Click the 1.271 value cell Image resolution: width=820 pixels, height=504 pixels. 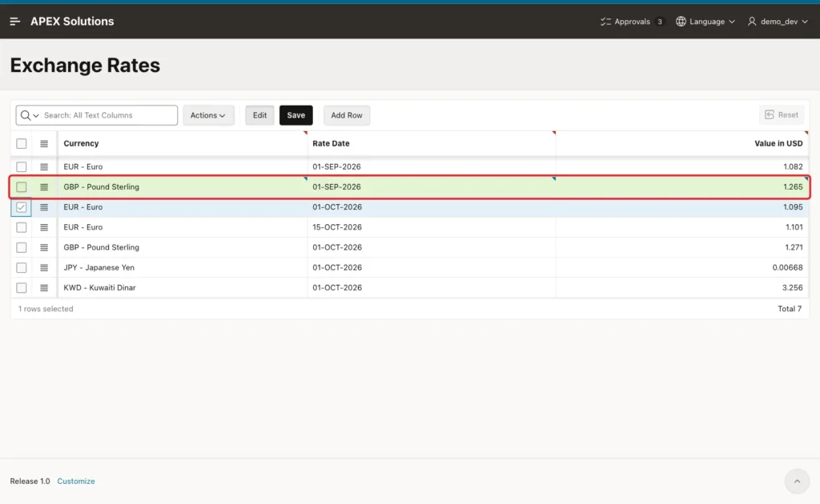pyautogui.click(x=682, y=247)
